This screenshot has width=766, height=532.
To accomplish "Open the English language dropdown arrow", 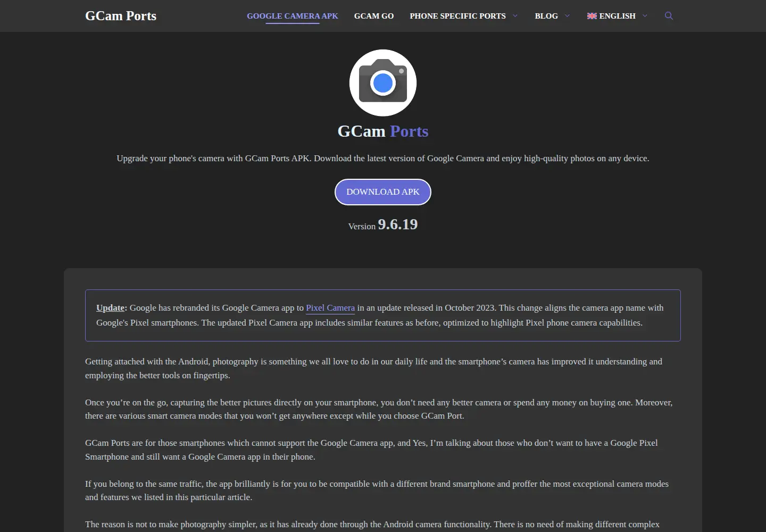I will click(645, 16).
